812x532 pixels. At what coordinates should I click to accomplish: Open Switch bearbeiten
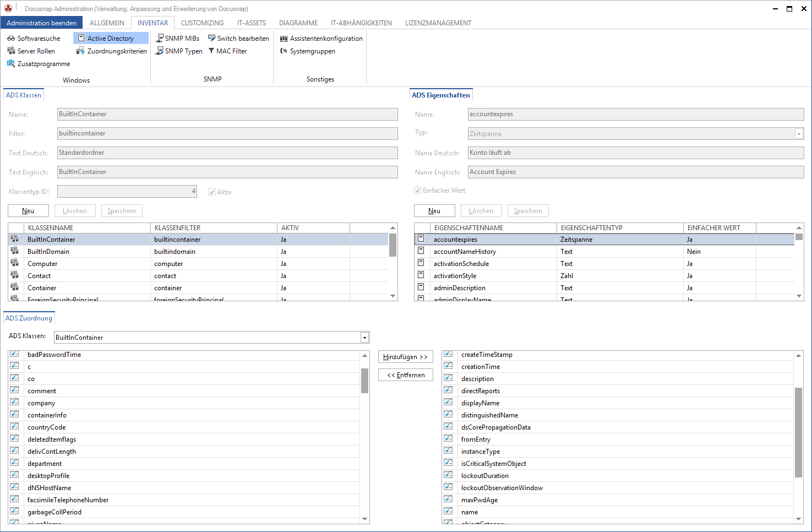(238, 39)
